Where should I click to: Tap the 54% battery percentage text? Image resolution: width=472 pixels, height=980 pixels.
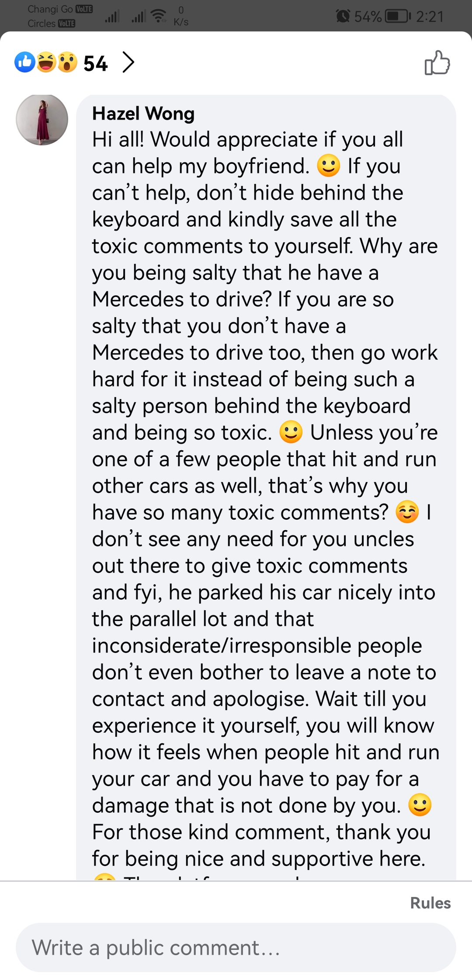click(368, 17)
